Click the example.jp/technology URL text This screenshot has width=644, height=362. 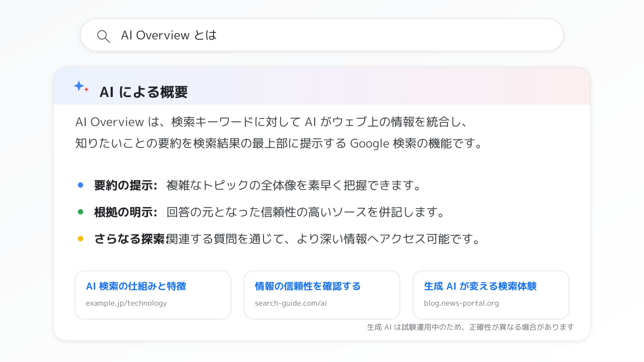click(x=126, y=303)
